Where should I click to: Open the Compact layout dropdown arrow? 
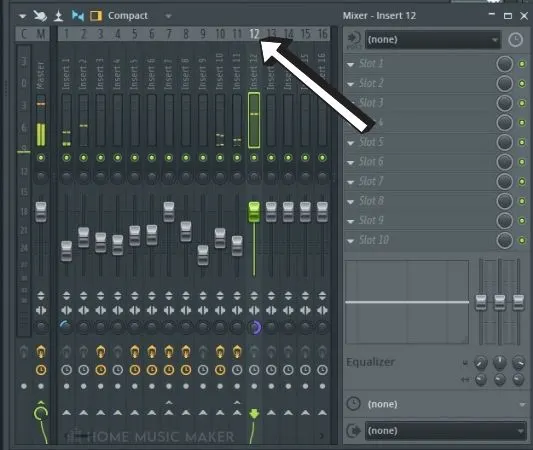(x=168, y=16)
